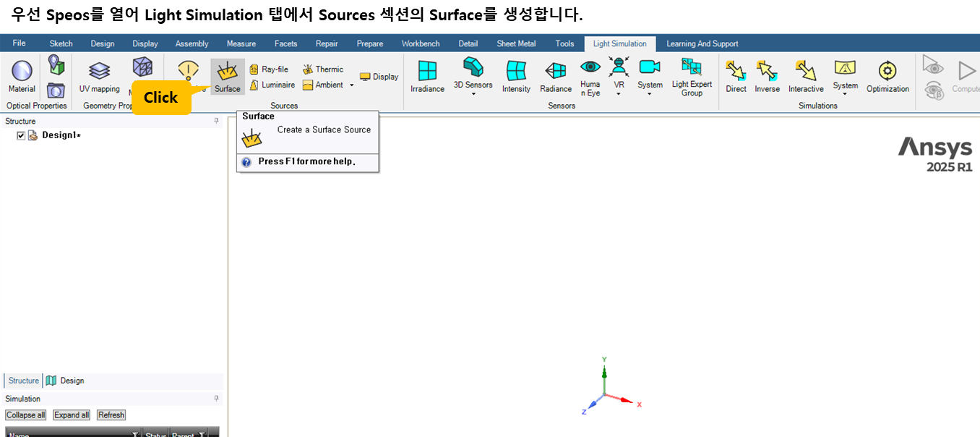Open the sensors System dropdown arrow
This screenshot has height=437, width=980.
(x=650, y=93)
